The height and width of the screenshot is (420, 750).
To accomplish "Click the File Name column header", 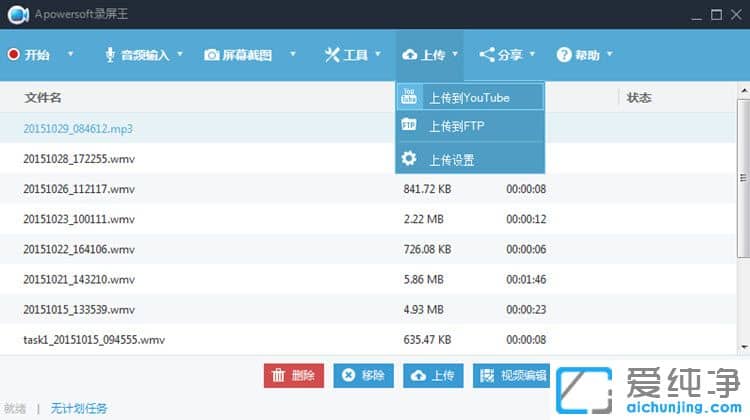I will (x=43, y=97).
